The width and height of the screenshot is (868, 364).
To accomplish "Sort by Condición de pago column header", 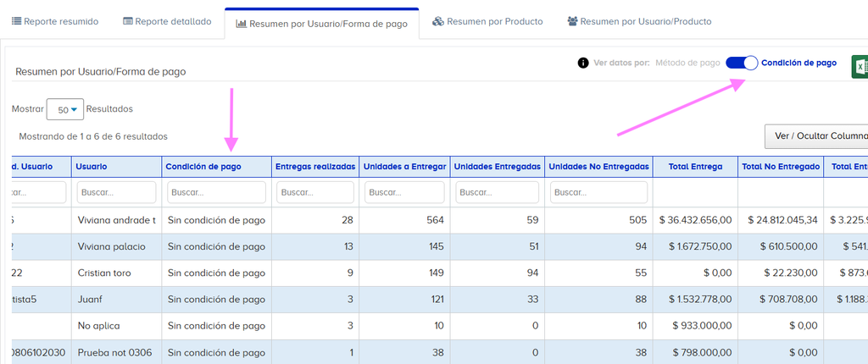I will (x=216, y=167).
